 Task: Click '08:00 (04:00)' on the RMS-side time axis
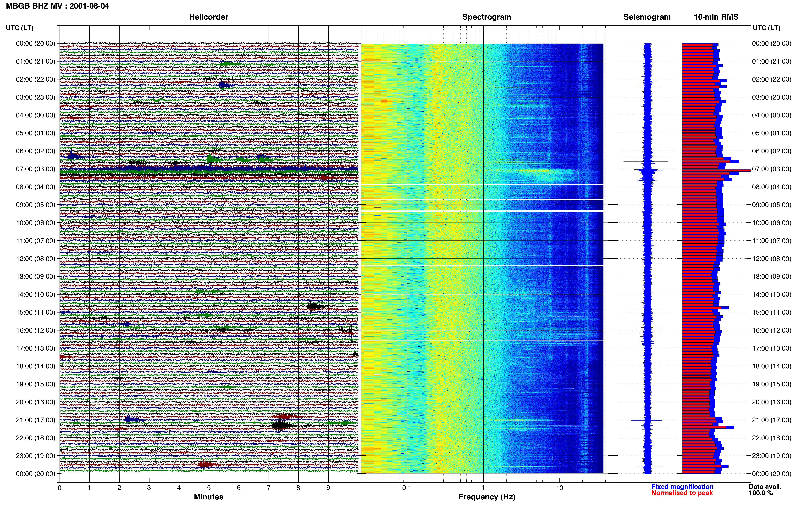click(772, 187)
